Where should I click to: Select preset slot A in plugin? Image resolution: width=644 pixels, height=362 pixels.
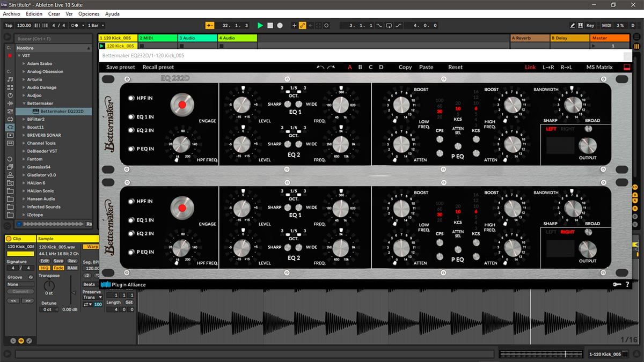click(350, 67)
